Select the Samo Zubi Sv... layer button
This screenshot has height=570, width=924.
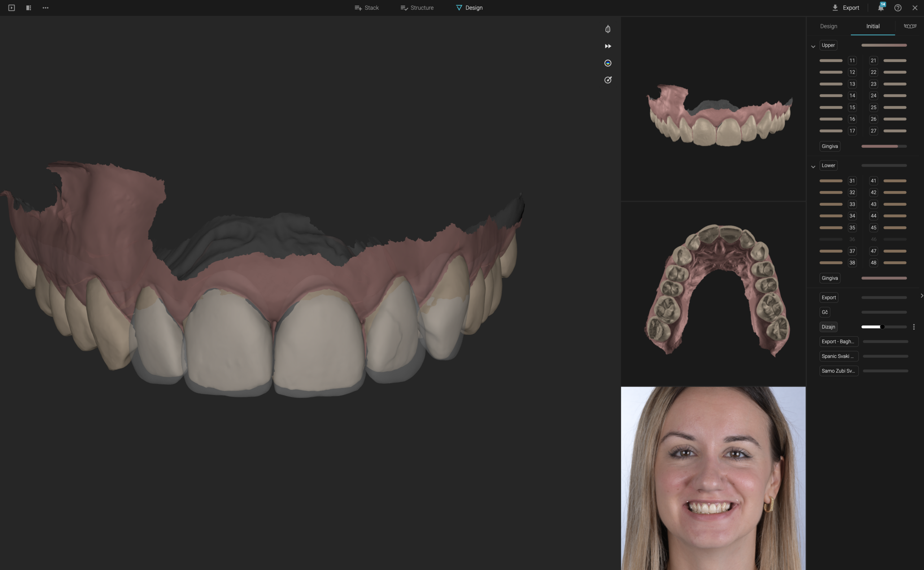[x=838, y=371]
